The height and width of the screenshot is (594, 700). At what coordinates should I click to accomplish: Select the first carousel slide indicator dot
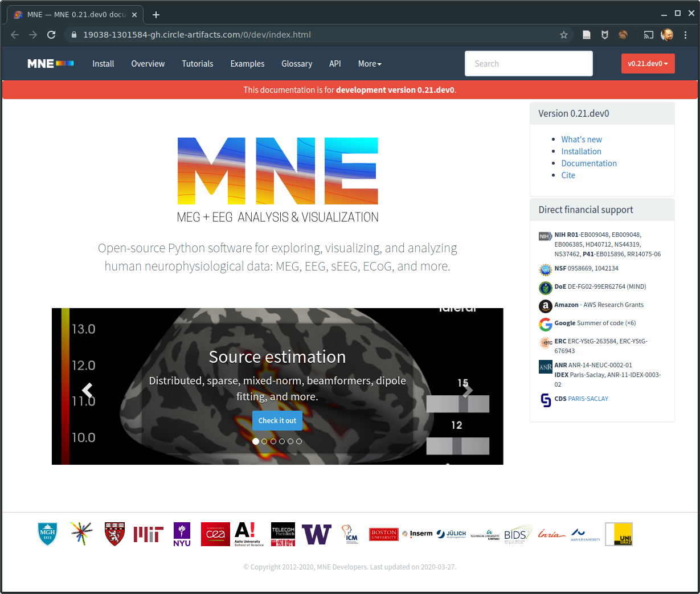[x=256, y=441]
